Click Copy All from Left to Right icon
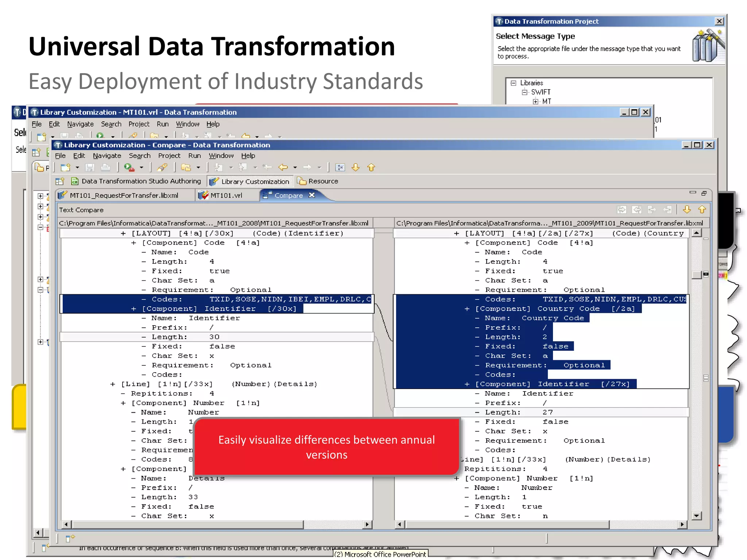This screenshot has width=747, height=560. pyautogui.click(x=622, y=210)
